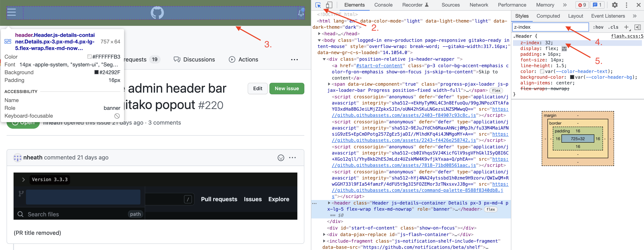Expand the js-notification-shelf include-fragment node
This screenshot has height=250, width=644.
[x=324, y=241]
